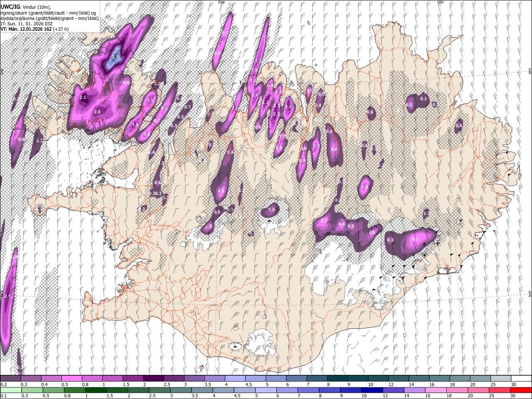The height and width of the screenshot is (399, 532).
Task: Select lower blue swatch between 8 and 9
Action: (x=330, y=390)
